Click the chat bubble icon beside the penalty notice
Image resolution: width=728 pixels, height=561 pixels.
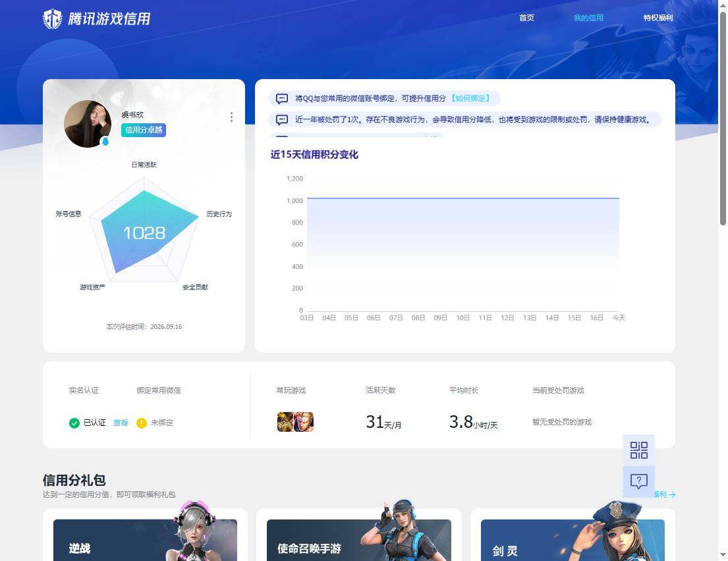click(x=282, y=120)
